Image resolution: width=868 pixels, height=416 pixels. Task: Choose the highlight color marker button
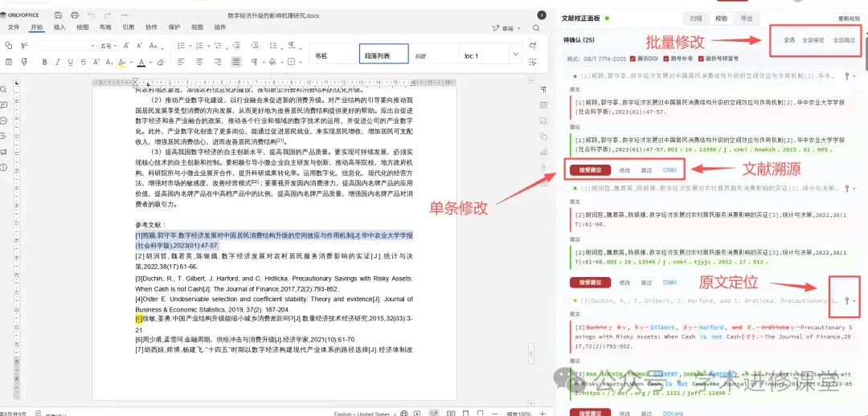pyautogui.click(x=124, y=62)
